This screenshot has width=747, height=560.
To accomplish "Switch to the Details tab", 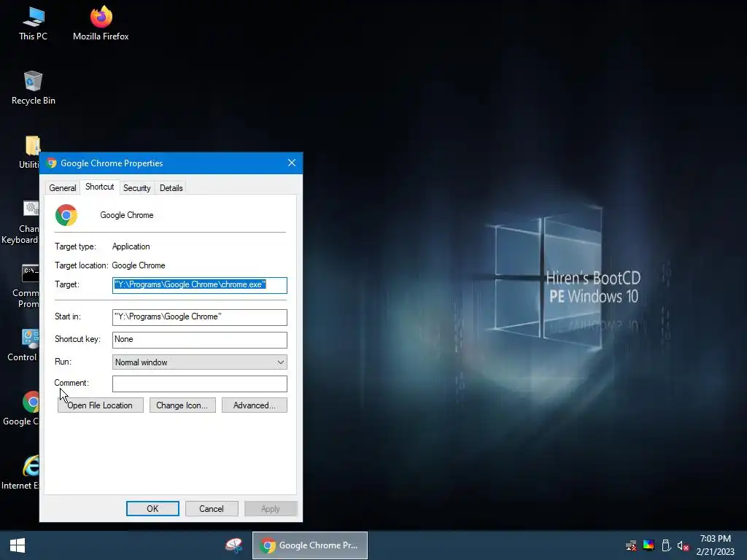I will click(x=171, y=187).
